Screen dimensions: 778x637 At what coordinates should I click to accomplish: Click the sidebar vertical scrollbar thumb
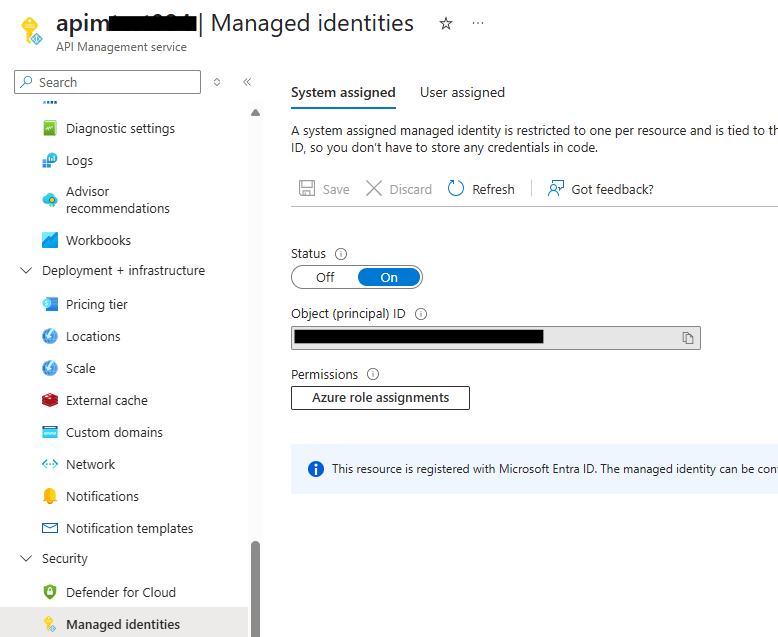coord(255,588)
